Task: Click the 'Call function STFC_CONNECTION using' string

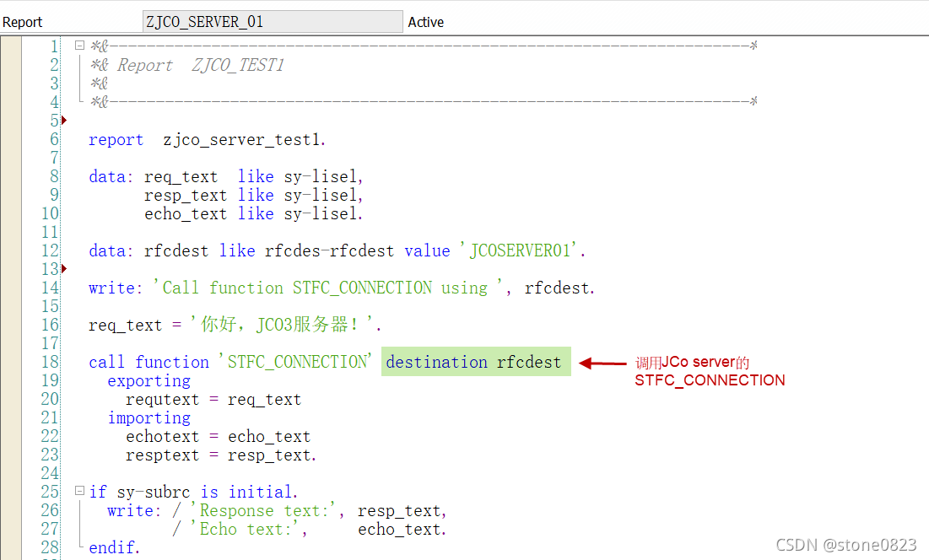Action: pos(328,288)
